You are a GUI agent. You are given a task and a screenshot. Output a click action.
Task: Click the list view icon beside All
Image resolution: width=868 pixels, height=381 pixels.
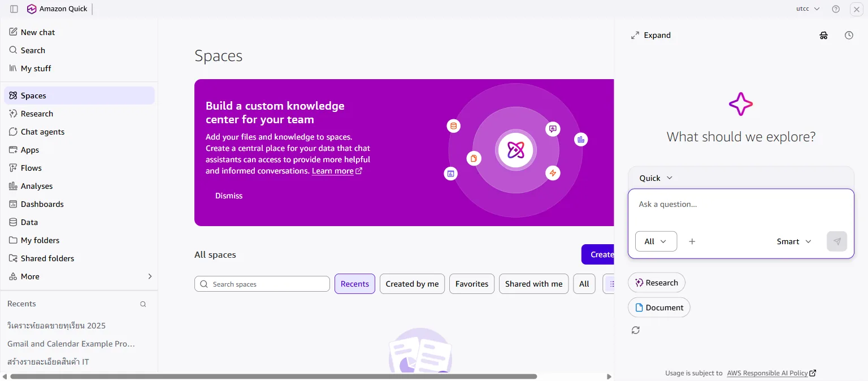tap(609, 284)
